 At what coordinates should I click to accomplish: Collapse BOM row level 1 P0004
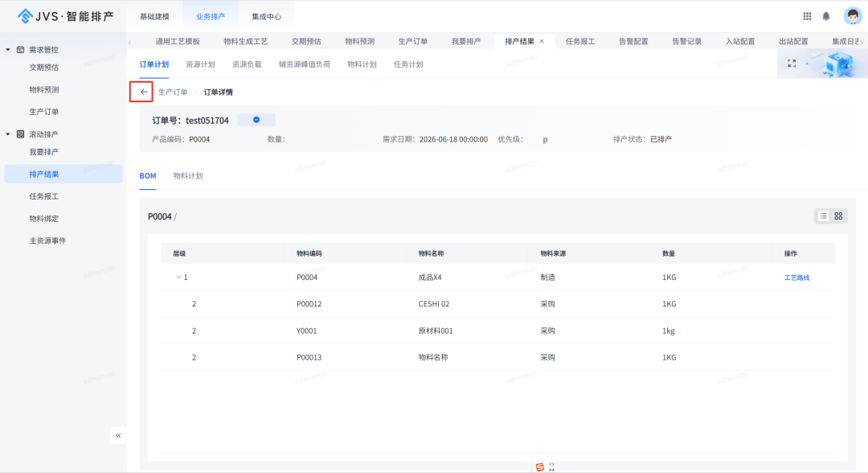pos(178,277)
